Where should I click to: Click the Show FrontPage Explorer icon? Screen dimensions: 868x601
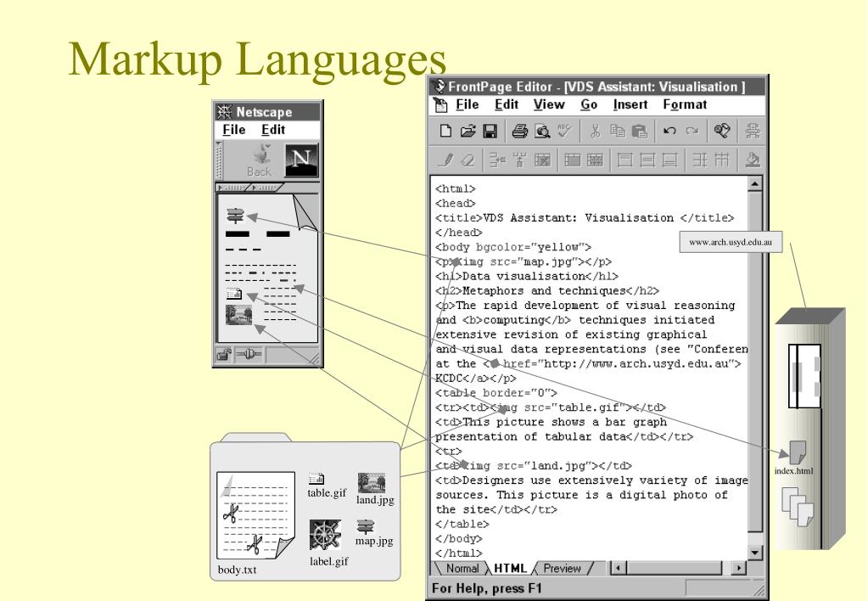(x=722, y=131)
